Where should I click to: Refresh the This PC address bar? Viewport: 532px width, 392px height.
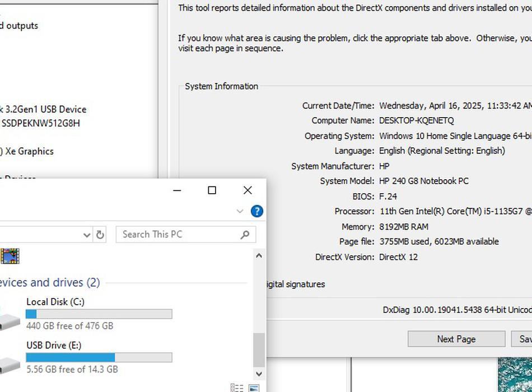pos(100,235)
